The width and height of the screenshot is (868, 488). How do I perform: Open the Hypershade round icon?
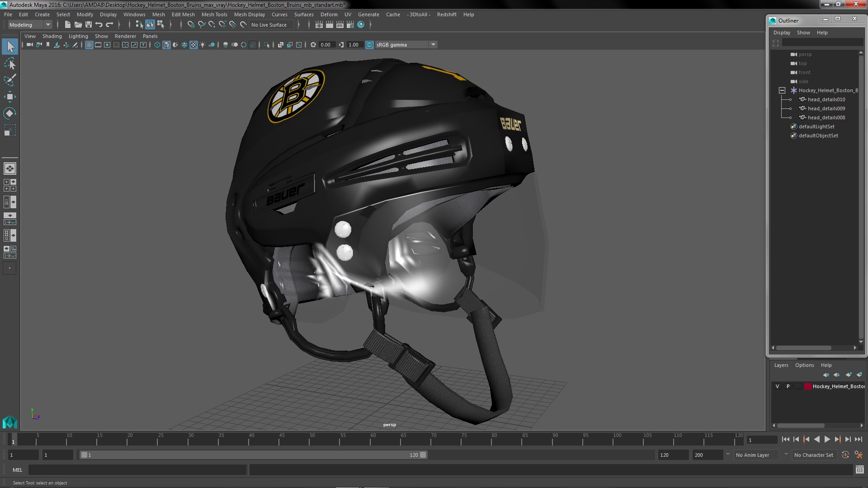tap(361, 25)
